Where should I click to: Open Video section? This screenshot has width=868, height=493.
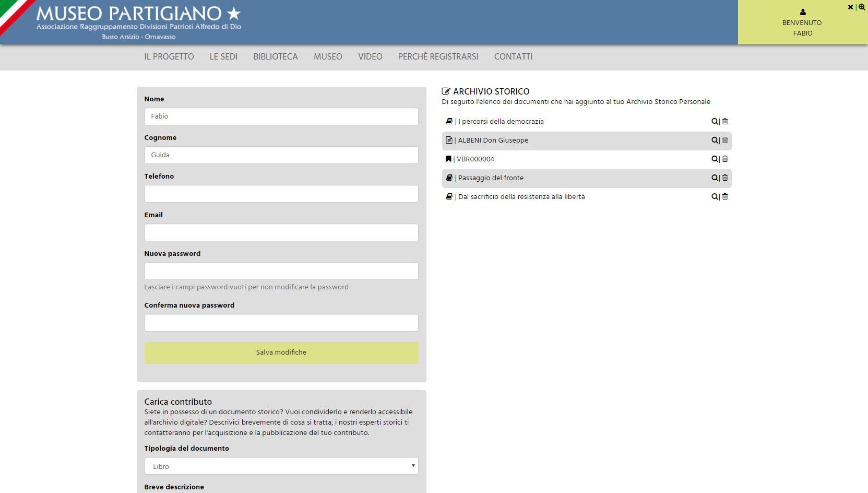click(x=370, y=56)
